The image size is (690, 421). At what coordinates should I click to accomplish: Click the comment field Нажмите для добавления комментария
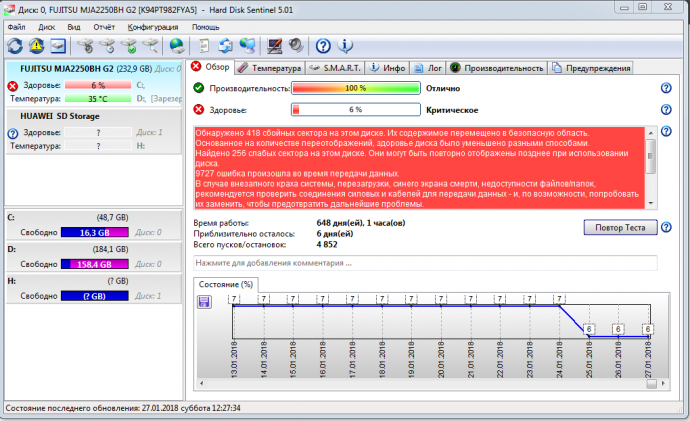pos(425,263)
